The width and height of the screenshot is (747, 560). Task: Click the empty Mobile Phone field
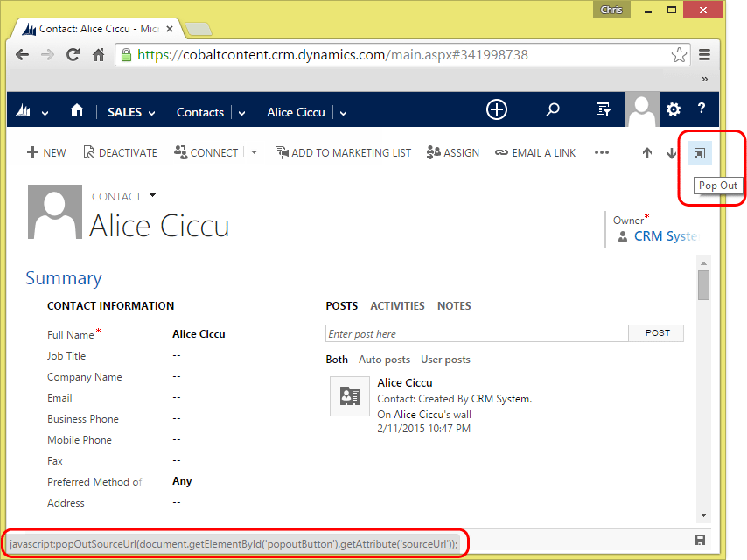click(177, 439)
